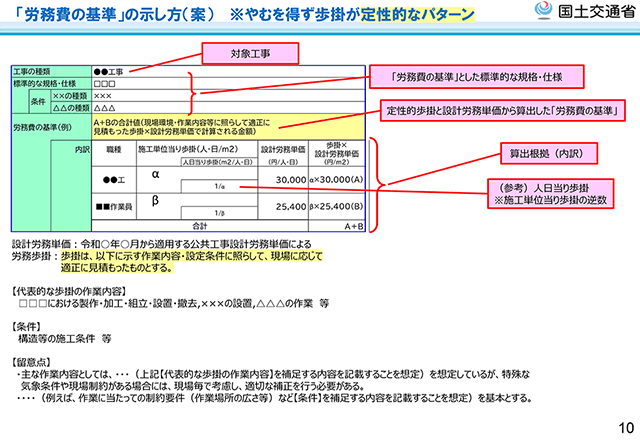
Task: Click the 対象工事 callout box
Action: pos(243,49)
